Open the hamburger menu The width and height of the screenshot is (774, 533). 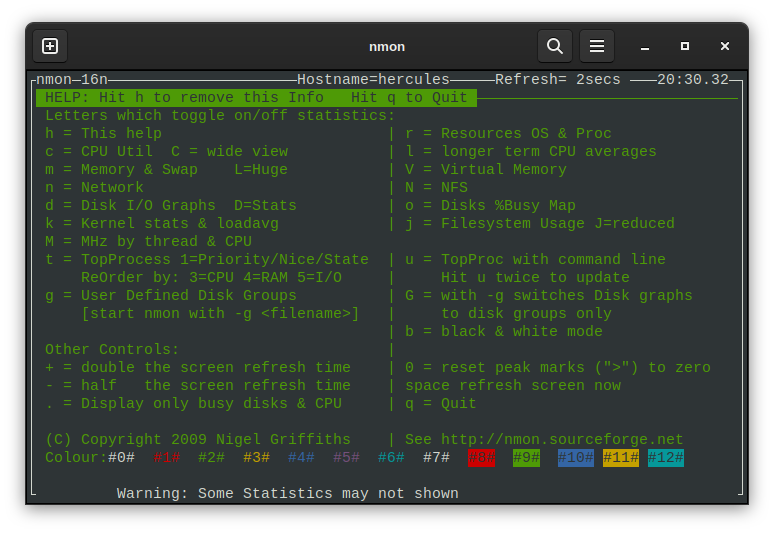click(x=597, y=46)
